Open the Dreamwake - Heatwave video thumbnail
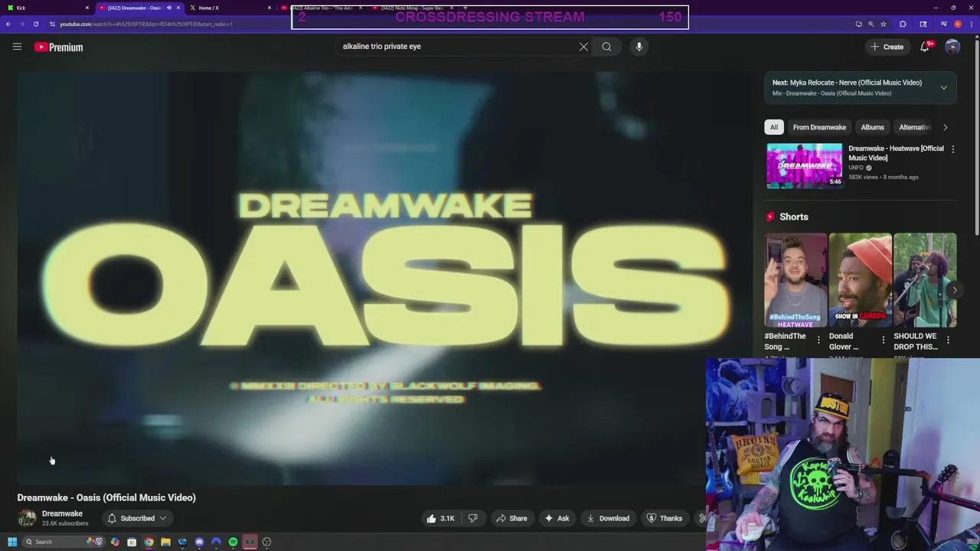This screenshot has width=980, height=551. [x=805, y=165]
